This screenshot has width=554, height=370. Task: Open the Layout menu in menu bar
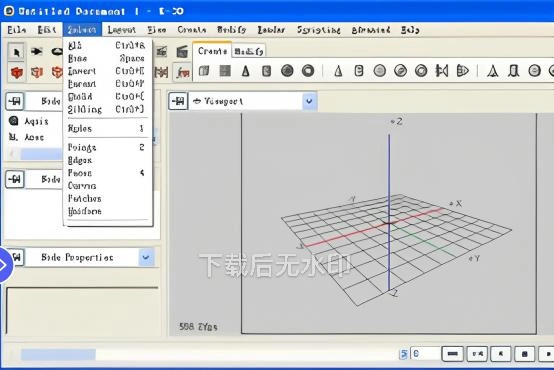[x=122, y=30]
